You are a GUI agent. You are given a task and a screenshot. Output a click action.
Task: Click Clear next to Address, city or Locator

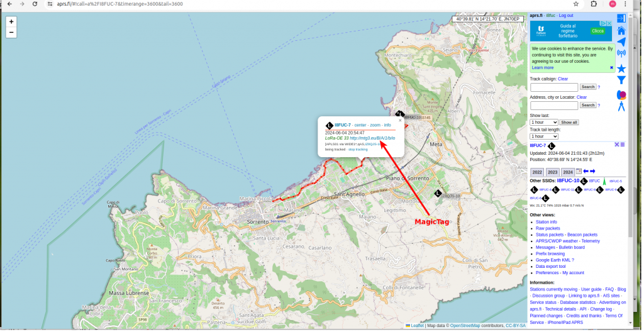(582, 97)
